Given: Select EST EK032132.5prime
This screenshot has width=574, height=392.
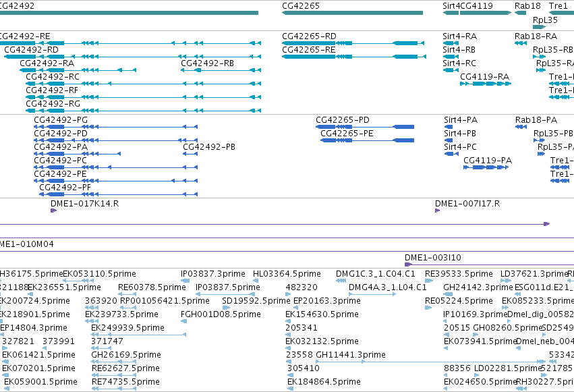Looking at the screenshot, I should (x=288, y=348).
